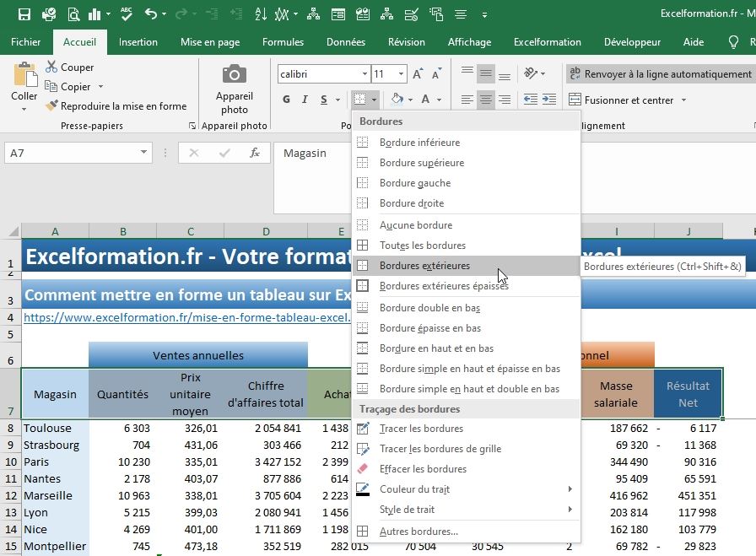Click Autres bordures... option

pos(467,532)
